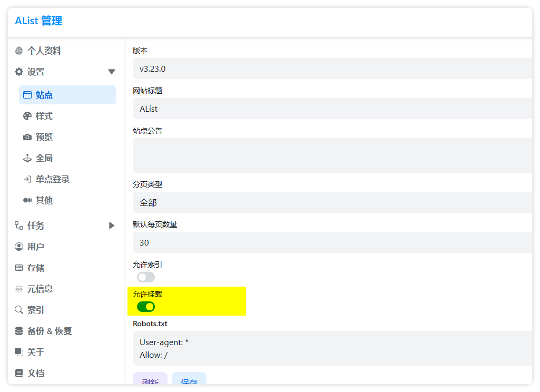Click the 刷新 button
This screenshot has height=392, width=540.
150,378
